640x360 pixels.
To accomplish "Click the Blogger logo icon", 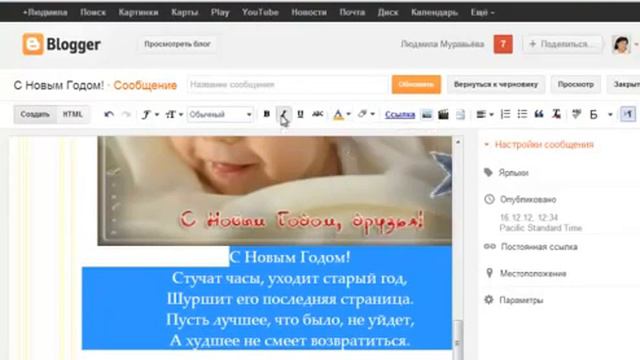I will (x=33, y=44).
